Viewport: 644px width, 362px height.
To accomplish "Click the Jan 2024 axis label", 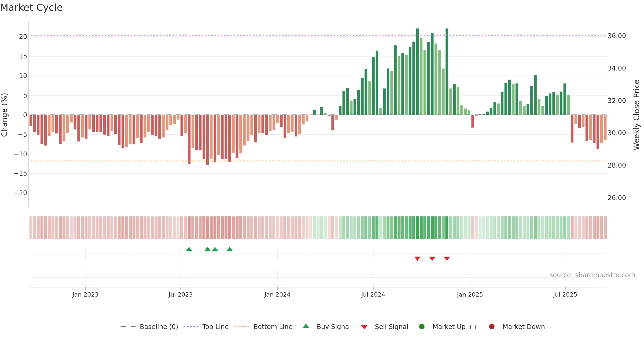I will (277, 294).
